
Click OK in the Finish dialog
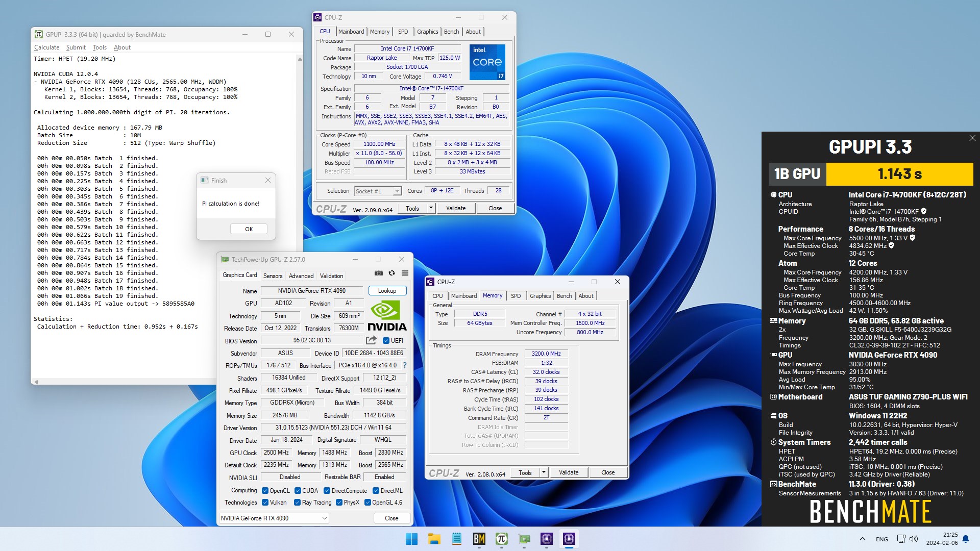click(249, 229)
